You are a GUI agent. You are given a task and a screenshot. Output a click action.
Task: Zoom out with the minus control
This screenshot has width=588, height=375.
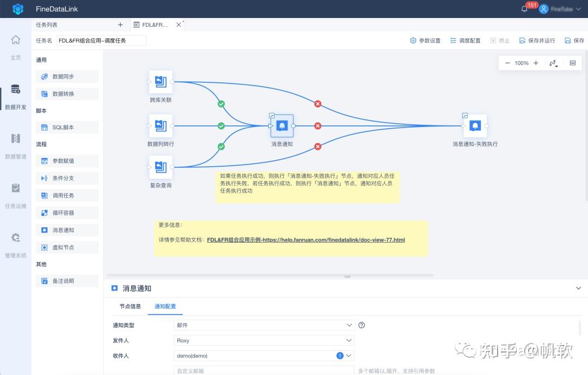[507, 63]
